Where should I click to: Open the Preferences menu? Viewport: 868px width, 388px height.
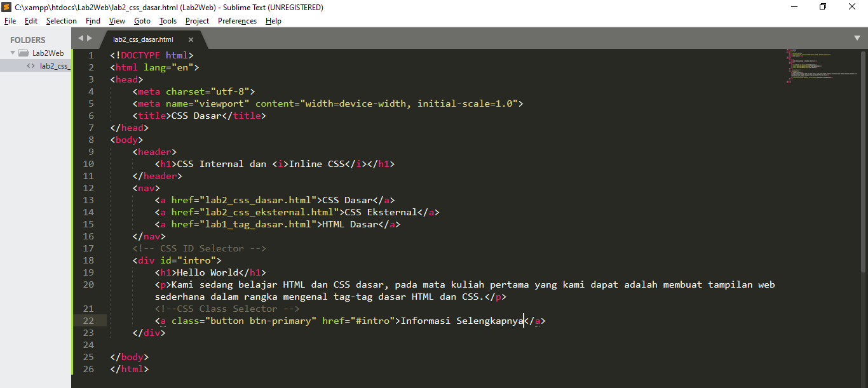(x=237, y=21)
